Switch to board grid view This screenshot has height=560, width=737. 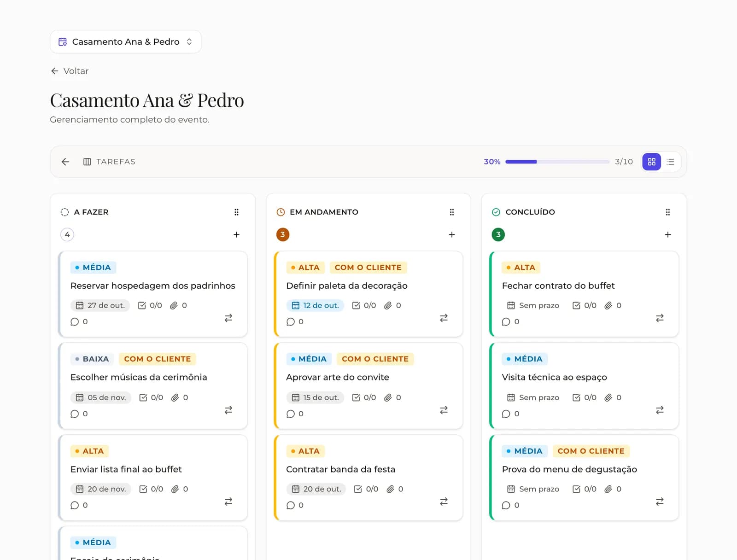(651, 162)
